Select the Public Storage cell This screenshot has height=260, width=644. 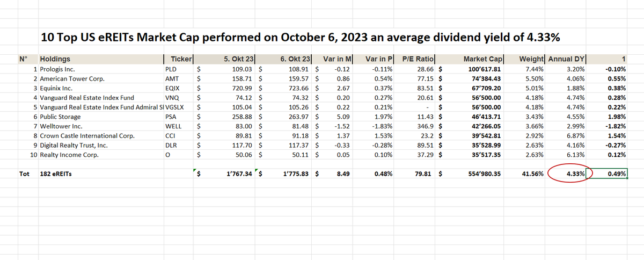[x=60, y=117]
